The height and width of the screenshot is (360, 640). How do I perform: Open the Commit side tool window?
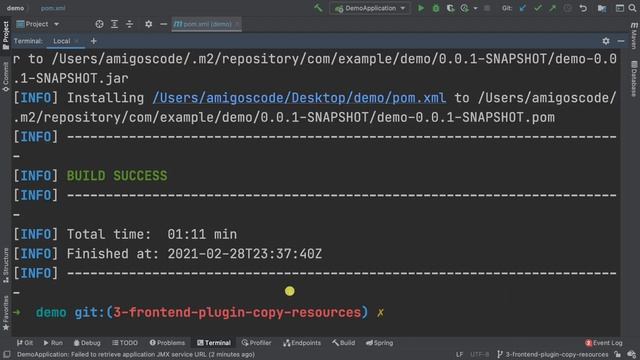(x=5, y=76)
